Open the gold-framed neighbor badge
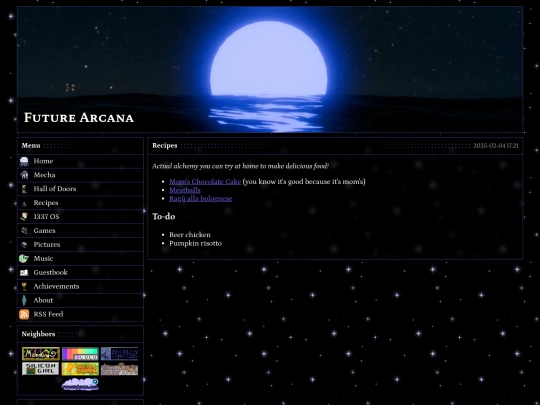This screenshot has height=405, width=540. tap(41, 354)
